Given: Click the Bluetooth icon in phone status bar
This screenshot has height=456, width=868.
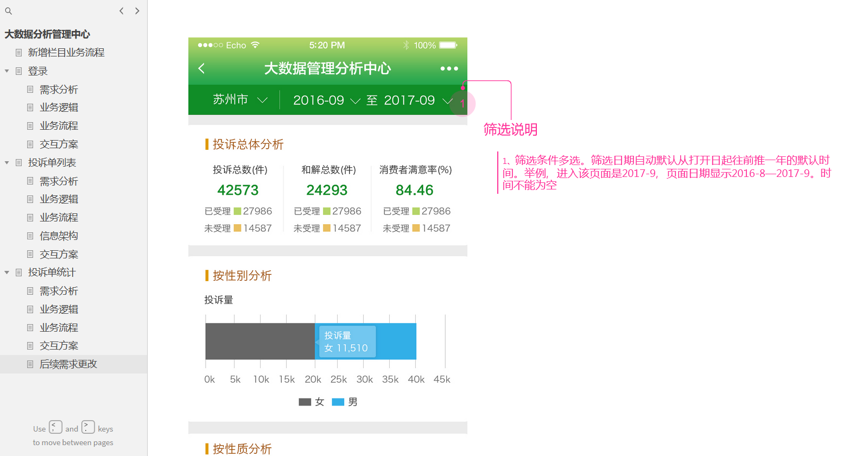Looking at the screenshot, I should (406, 45).
